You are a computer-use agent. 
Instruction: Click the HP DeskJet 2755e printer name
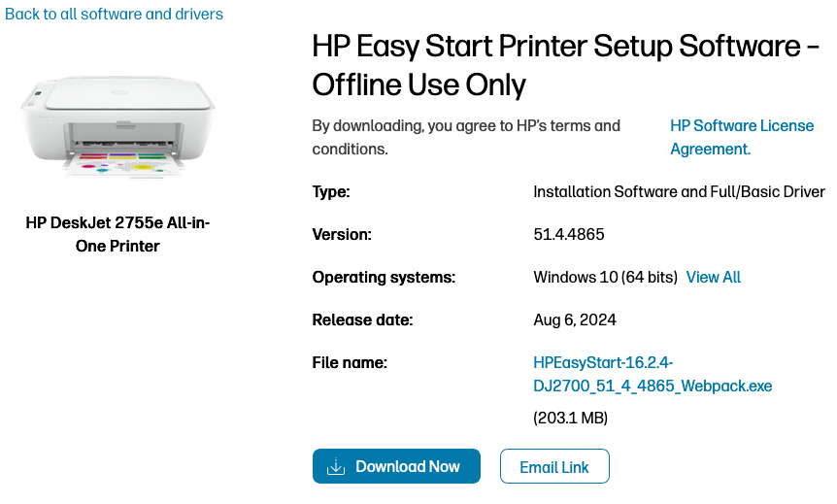point(117,234)
